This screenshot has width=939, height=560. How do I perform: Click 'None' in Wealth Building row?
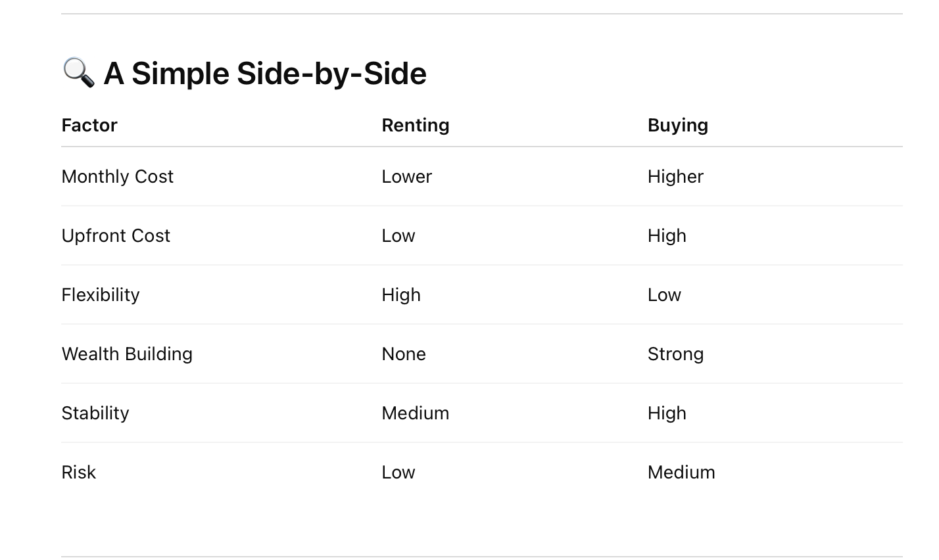pos(404,354)
